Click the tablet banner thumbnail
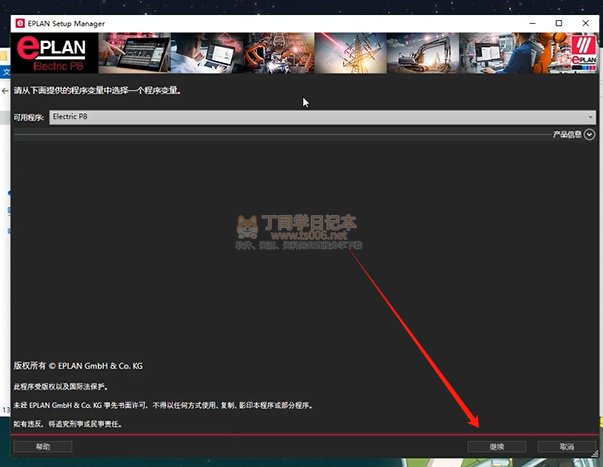603x467 pixels. [134, 53]
